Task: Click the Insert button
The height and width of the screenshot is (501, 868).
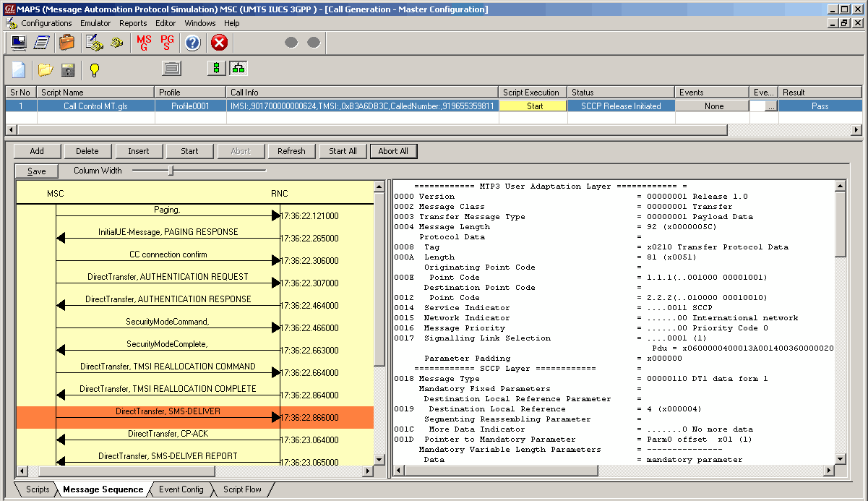Action: [x=139, y=151]
